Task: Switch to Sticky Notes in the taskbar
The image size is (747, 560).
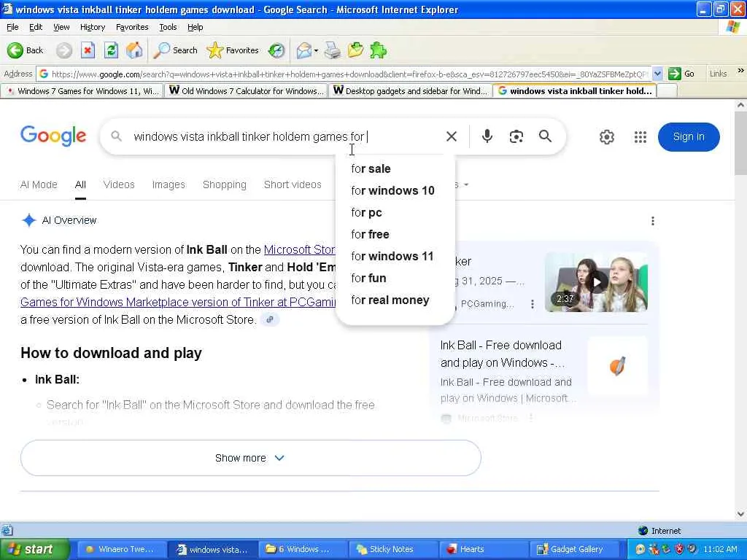Action: [x=395, y=549]
